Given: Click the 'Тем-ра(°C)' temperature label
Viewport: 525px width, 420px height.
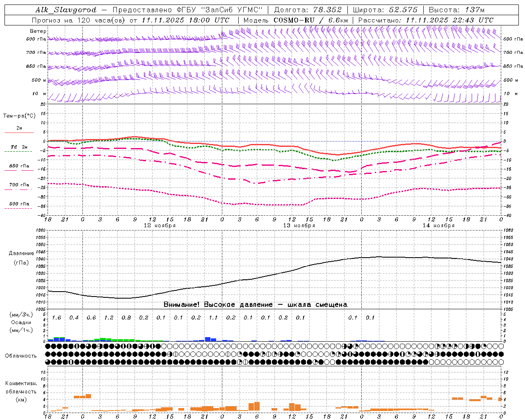Looking at the screenshot, I should point(19,116).
